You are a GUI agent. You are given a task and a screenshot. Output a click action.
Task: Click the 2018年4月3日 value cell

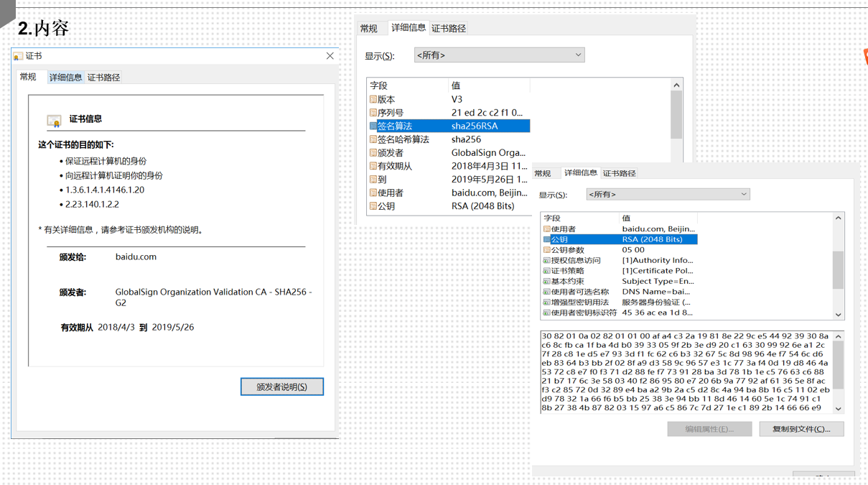(490, 166)
